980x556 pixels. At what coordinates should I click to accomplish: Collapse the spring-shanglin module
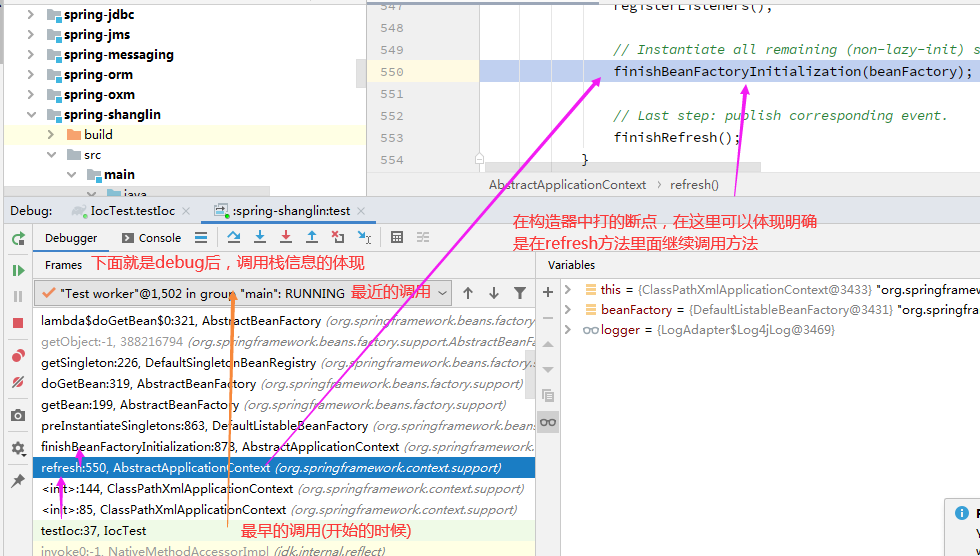pos(30,114)
